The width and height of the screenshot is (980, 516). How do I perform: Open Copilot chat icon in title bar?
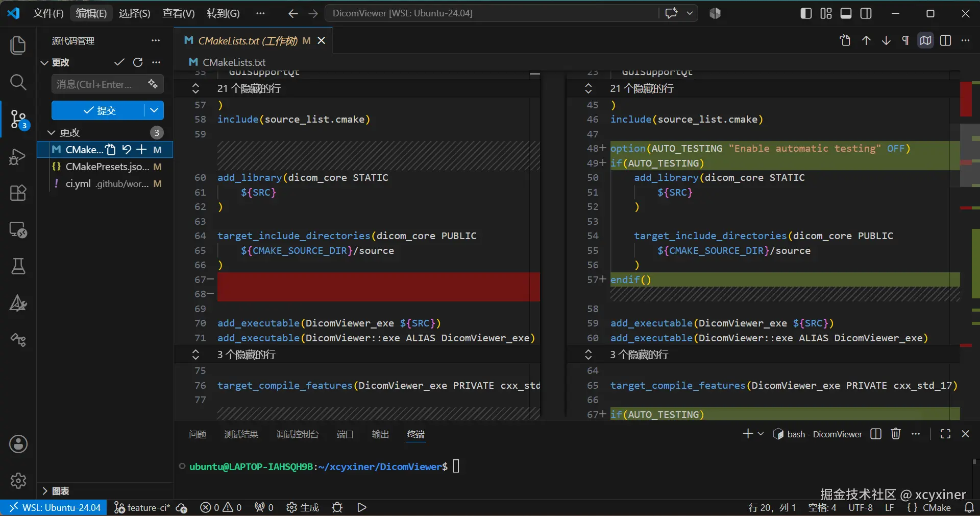671,13
